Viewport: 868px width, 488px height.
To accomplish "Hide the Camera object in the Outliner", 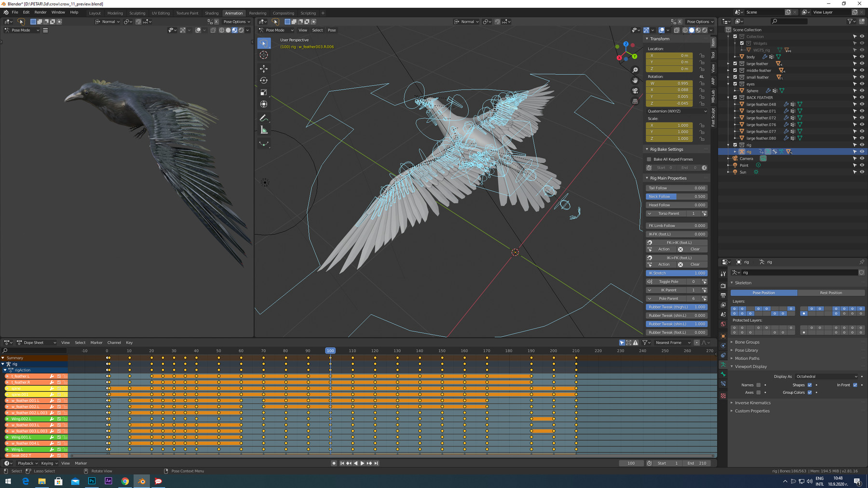I will pyautogui.click(x=862, y=158).
